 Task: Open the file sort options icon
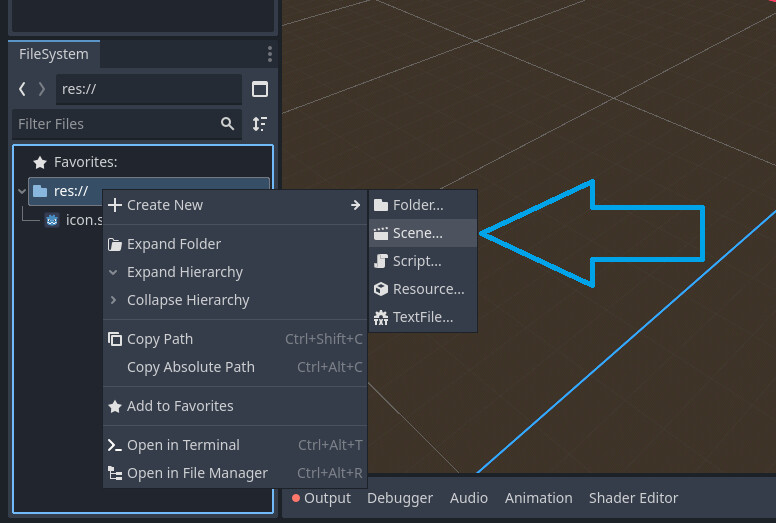pos(260,124)
